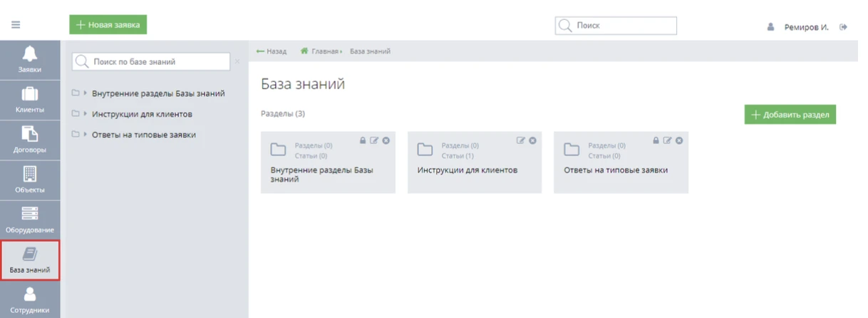Delete the Инструкции для клиентов card

(x=532, y=140)
